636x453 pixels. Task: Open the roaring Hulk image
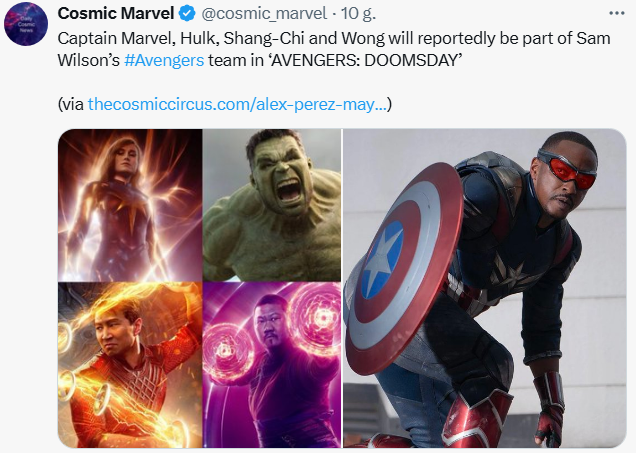(272, 205)
